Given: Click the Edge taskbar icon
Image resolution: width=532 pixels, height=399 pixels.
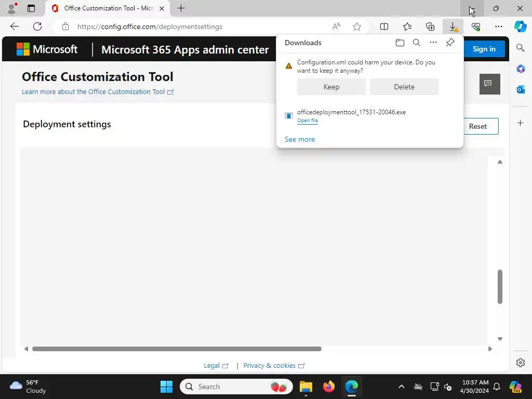Looking at the screenshot, I should coord(352,387).
